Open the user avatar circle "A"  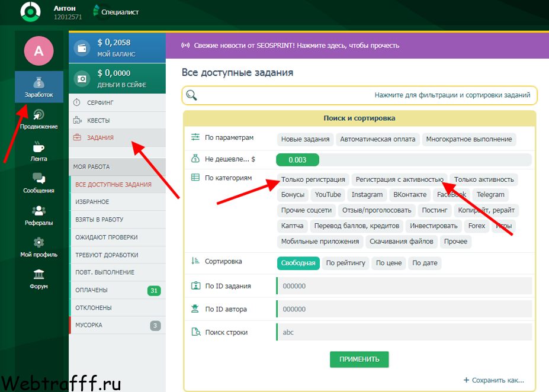38,51
